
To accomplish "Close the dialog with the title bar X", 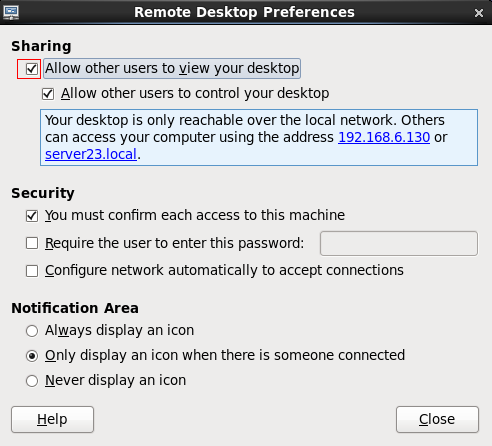I will click(x=479, y=13).
